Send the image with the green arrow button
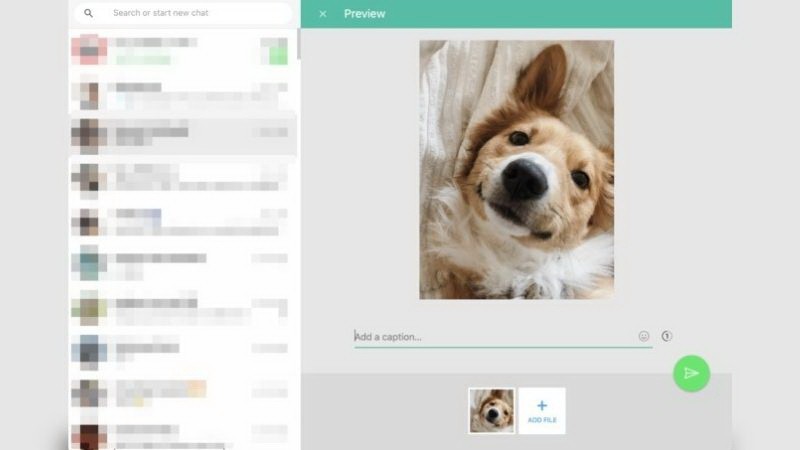 pos(691,373)
